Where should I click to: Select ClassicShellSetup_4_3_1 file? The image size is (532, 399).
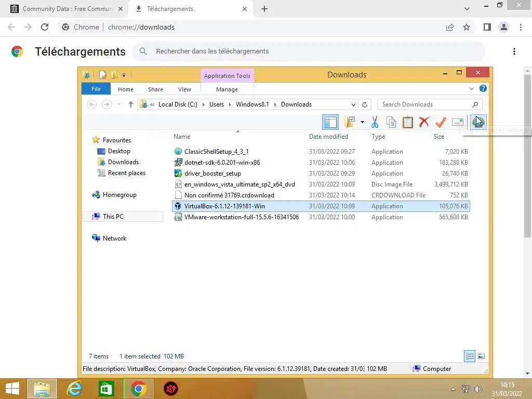pyautogui.click(x=321, y=151)
